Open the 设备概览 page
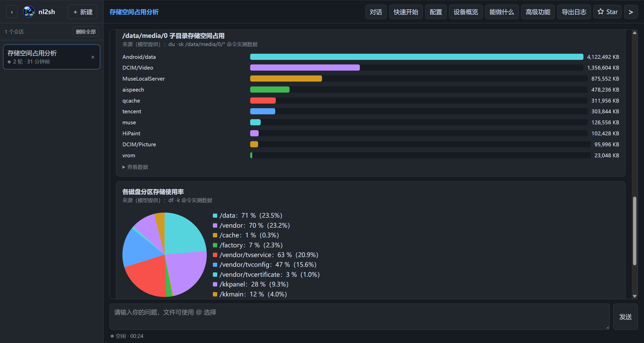This screenshot has width=644, height=343. [466, 12]
